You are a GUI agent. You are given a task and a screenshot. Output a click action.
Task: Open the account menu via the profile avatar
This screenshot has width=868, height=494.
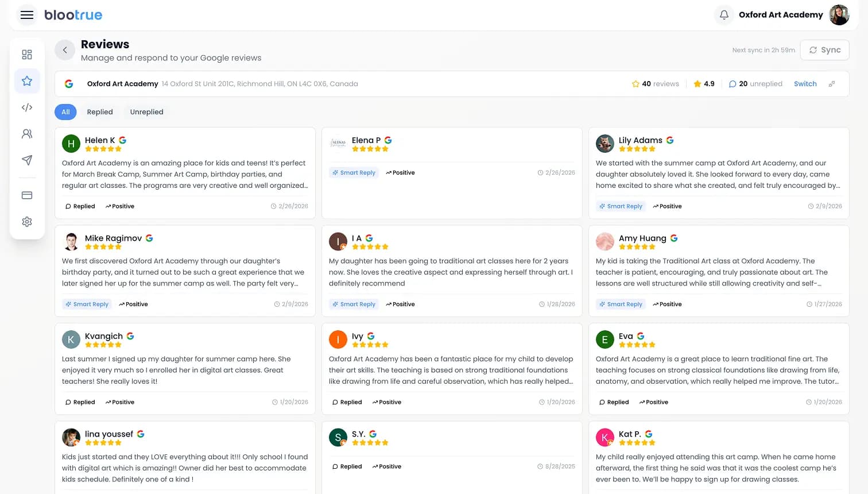(x=839, y=15)
